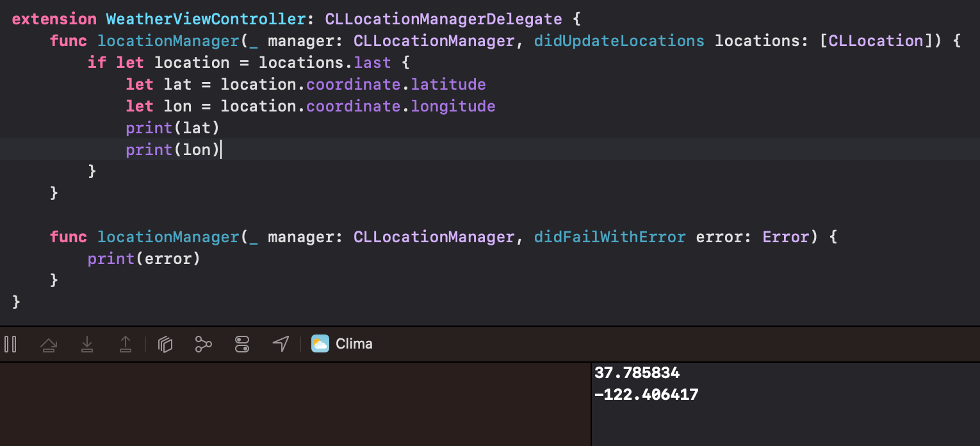Click the WeatherViewController type name
This screenshot has height=446, width=980.
click(206, 19)
